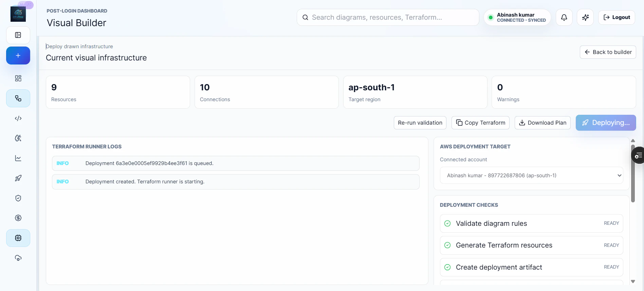Click the search magnifier icon
Viewport: 644px width, 291px height.
305,17
